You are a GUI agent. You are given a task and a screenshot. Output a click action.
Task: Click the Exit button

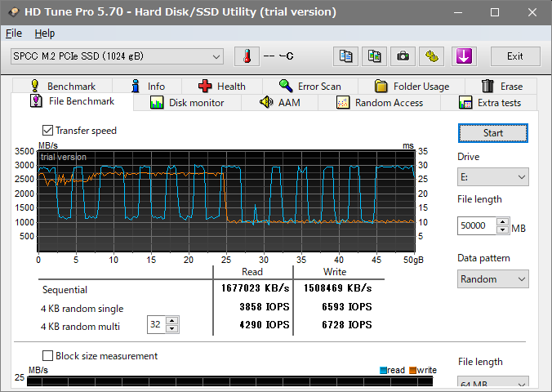click(515, 56)
